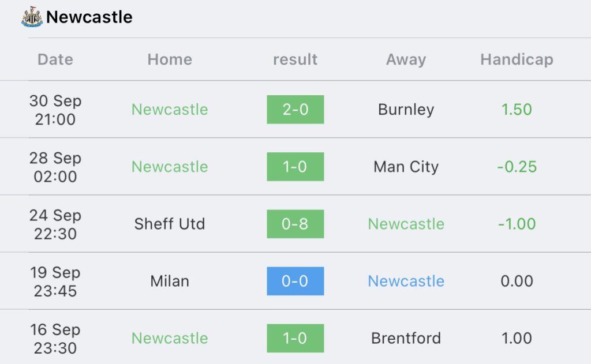The width and height of the screenshot is (591, 364).
Task: Open the 1-0 result versus Brentford
Action: 295,338
